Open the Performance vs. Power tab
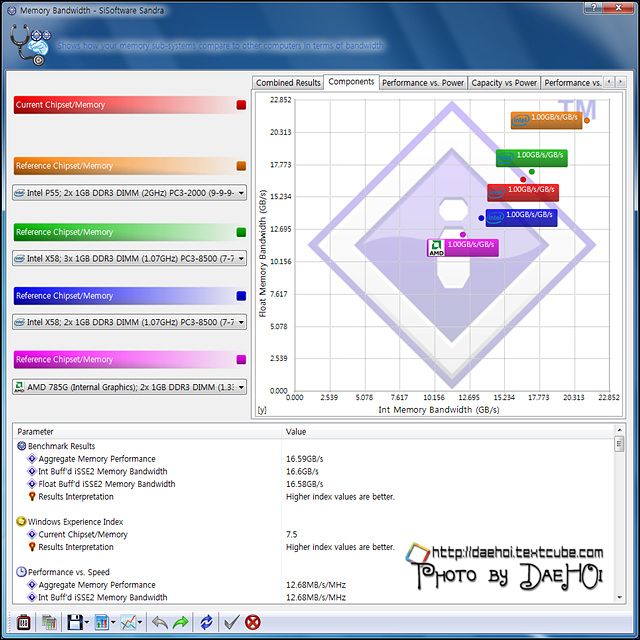Viewport: 640px width, 640px height. pyautogui.click(x=423, y=82)
